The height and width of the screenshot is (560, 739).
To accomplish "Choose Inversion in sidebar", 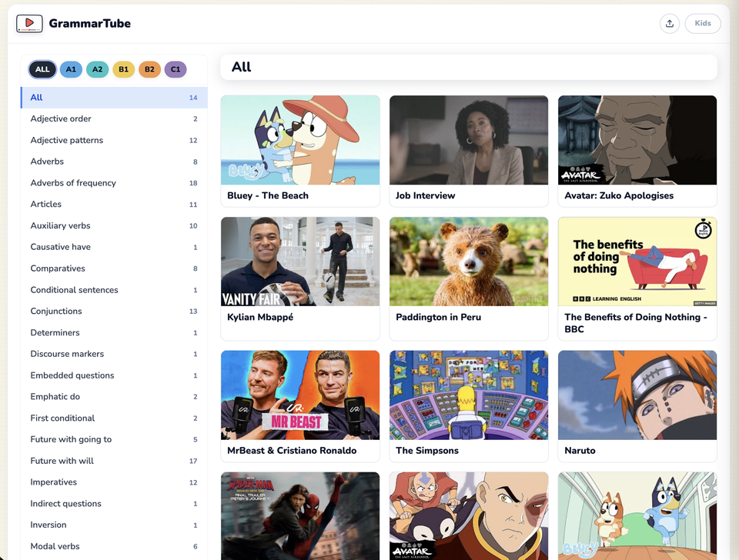I will 114,525.
